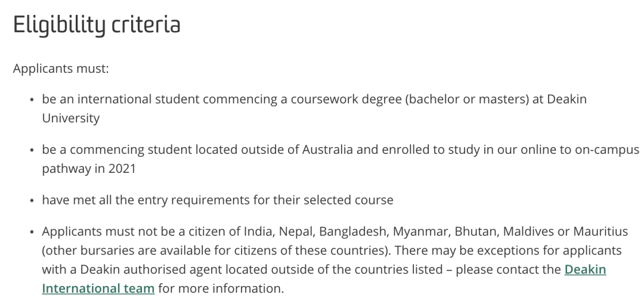644x301 pixels.
Task: Click the bullet before 'be an international student'
Action: (x=32, y=100)
